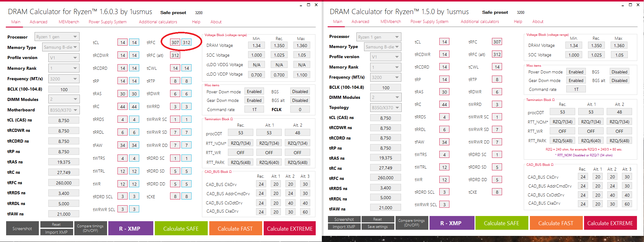Open About tab in 1.5.0 window
Image resolution: width=644 pixels, height=242 pixels.
tap(538, 21)
